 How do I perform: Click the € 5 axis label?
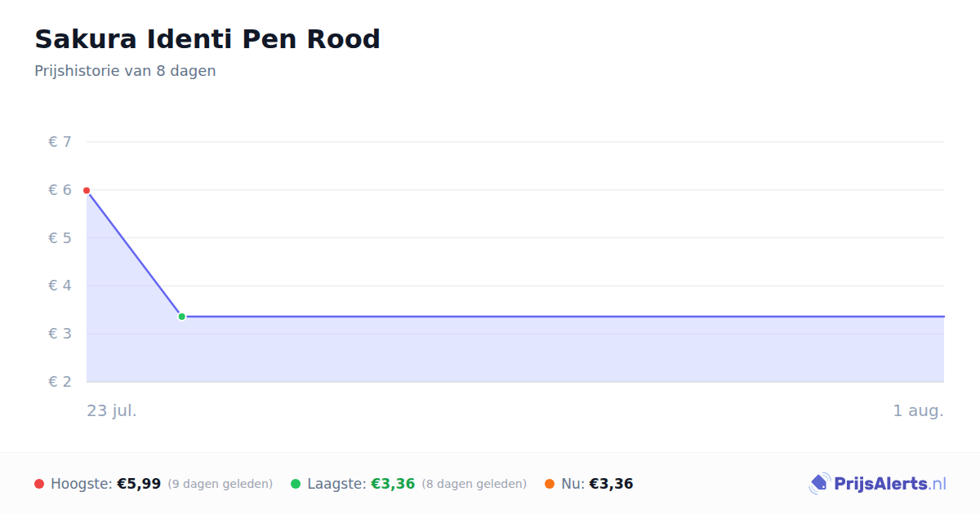60,238
